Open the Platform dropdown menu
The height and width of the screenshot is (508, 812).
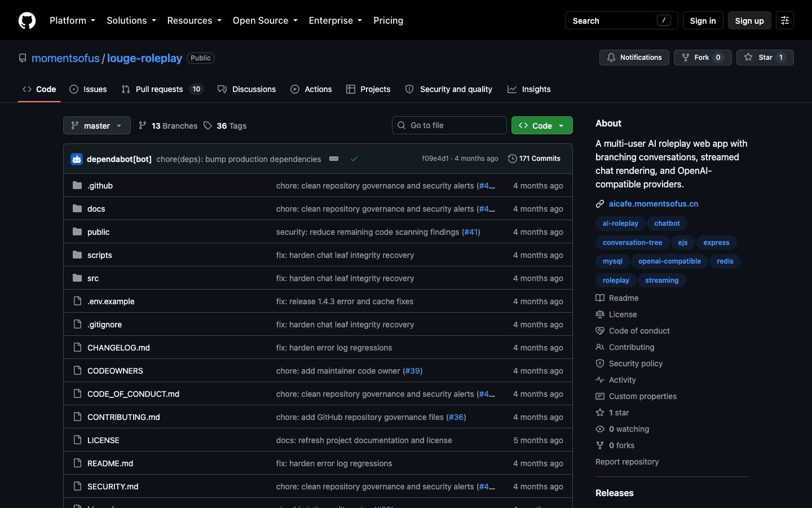[x=72, y=20]
